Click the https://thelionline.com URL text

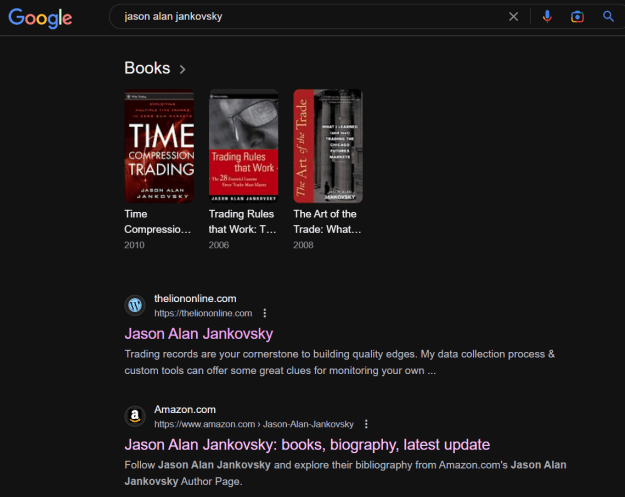coord(203,313)
